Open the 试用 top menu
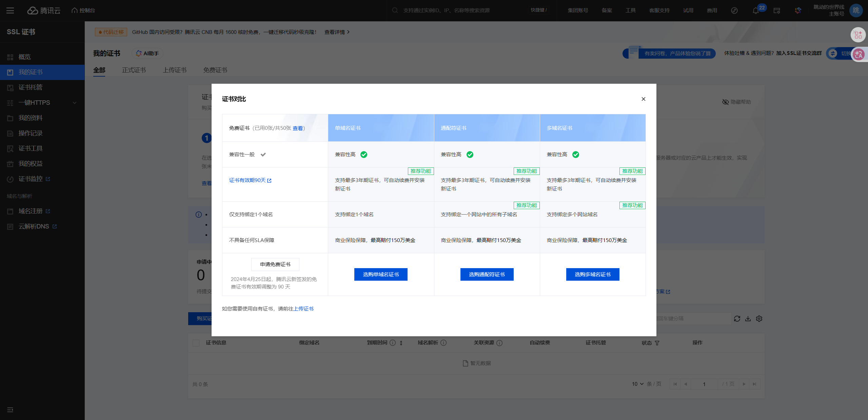868x420 pixels. [x=688, y=11]
